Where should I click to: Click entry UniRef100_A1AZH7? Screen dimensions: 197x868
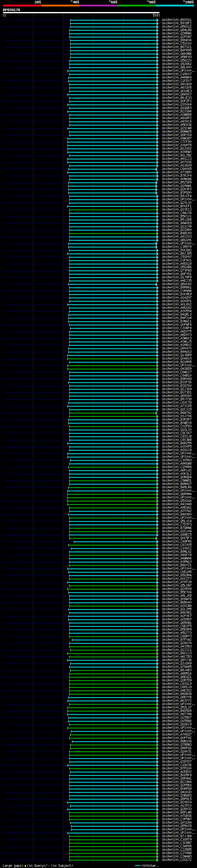(x=176, y=298)
